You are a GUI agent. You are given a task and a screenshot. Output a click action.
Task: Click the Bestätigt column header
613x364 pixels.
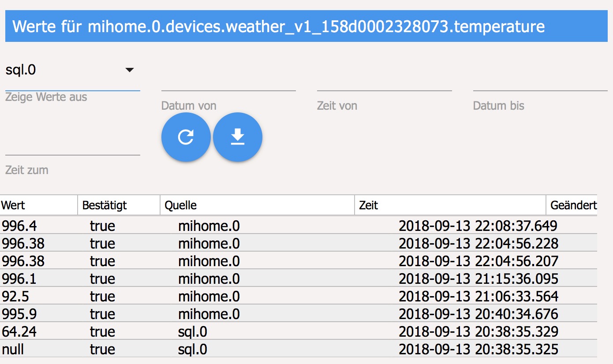pyautogui.click(x=119, y=205)
